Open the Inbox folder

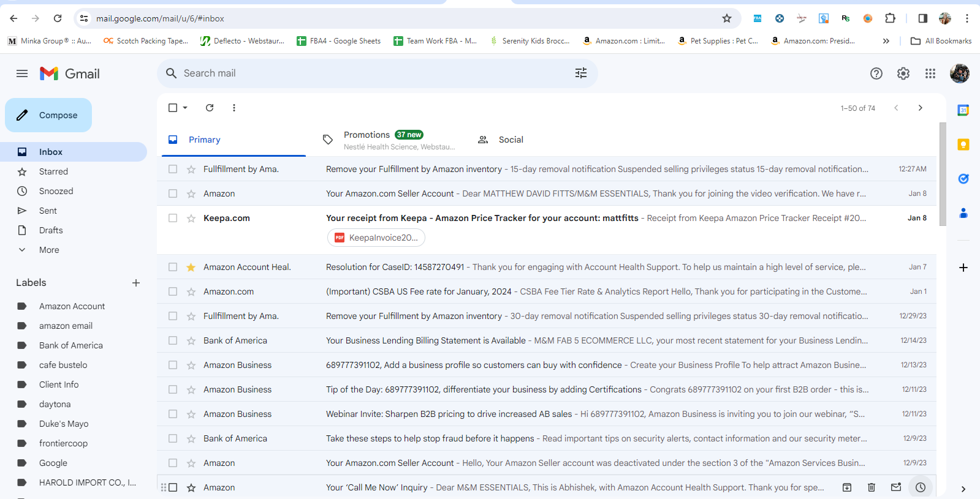click(x=74, y=152)
